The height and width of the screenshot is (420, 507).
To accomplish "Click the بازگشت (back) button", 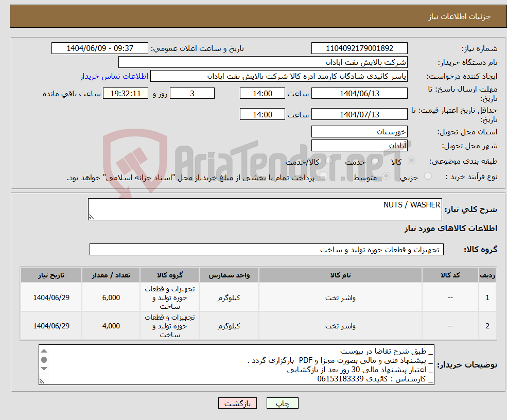I will (237, 403).
